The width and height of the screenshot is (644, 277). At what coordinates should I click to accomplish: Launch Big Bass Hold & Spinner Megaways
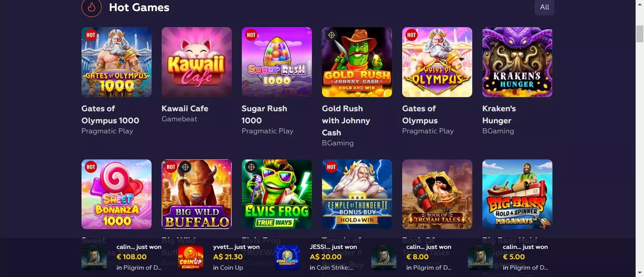pos(517,194)
